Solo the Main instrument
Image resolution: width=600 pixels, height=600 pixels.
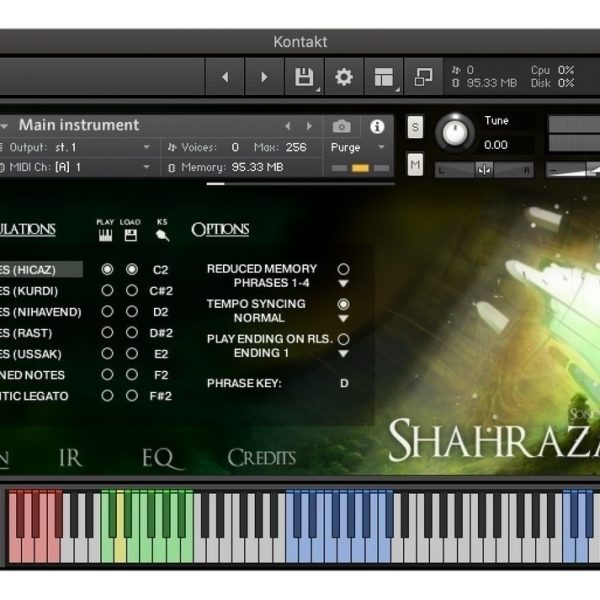415,127
